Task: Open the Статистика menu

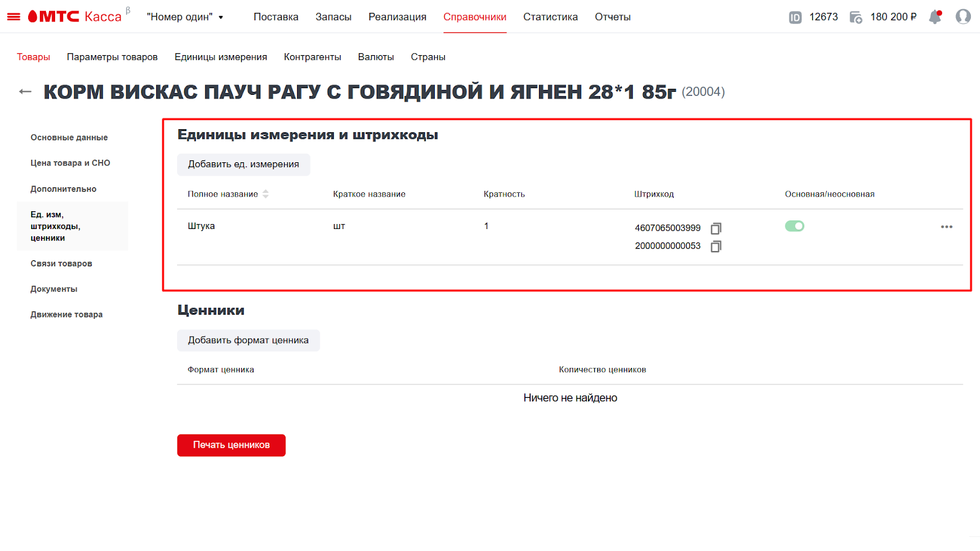Action: click(551, 17)
